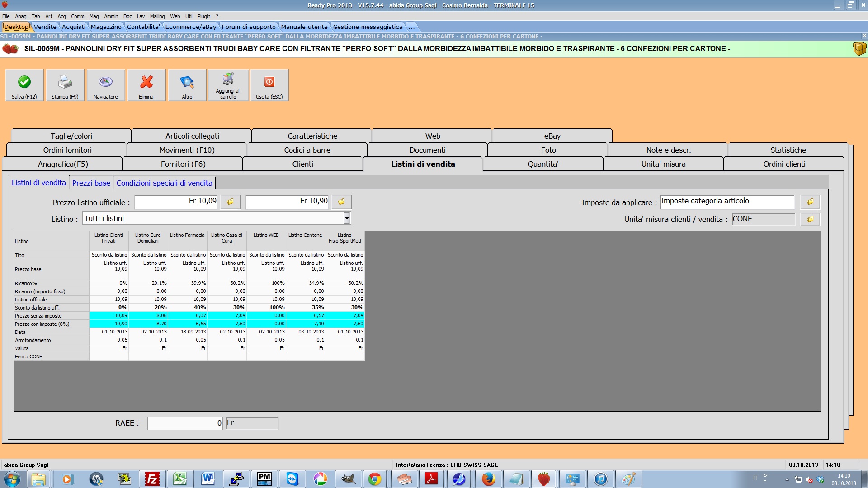Click the strawberry icon in article header

click(x=10, y=48)
